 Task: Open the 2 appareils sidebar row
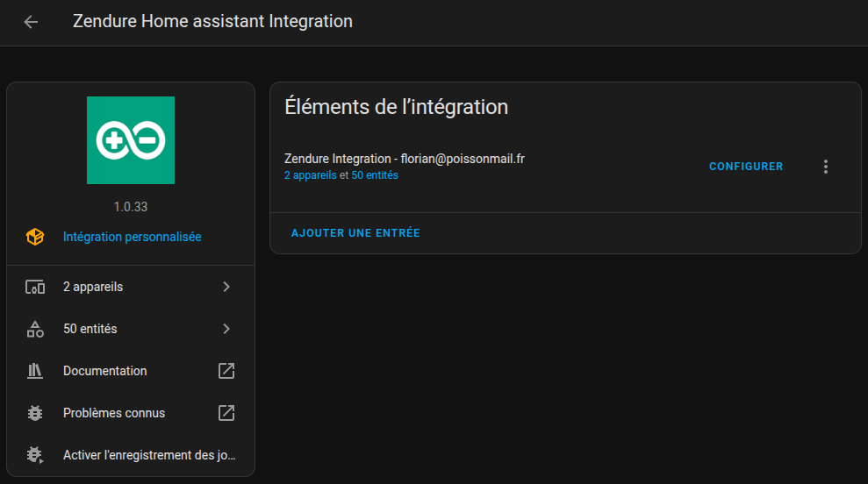(131, 287)
